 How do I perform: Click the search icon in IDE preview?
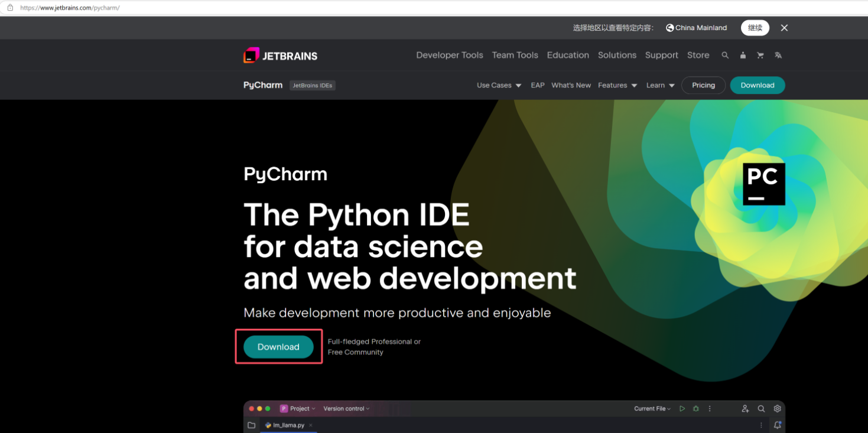coord(761,409)
